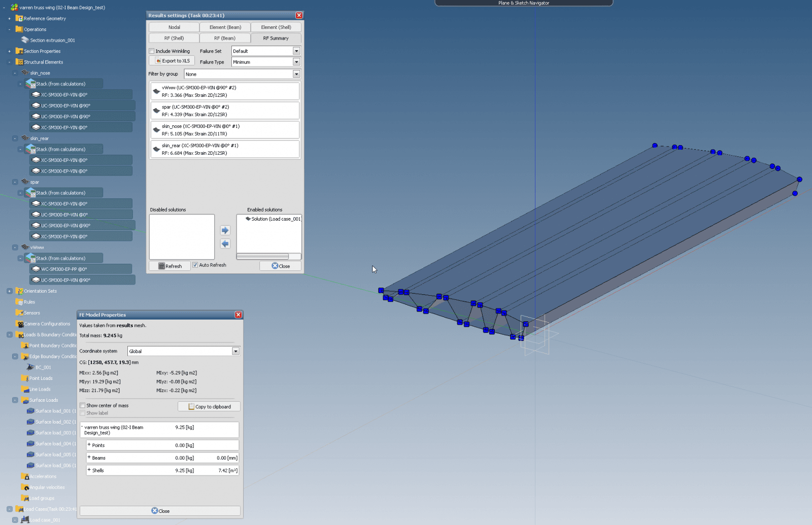The width and height of the screenshot is (812, 525).
Task: Click the Orientation Sets folder icon
Action: [19, 291]
